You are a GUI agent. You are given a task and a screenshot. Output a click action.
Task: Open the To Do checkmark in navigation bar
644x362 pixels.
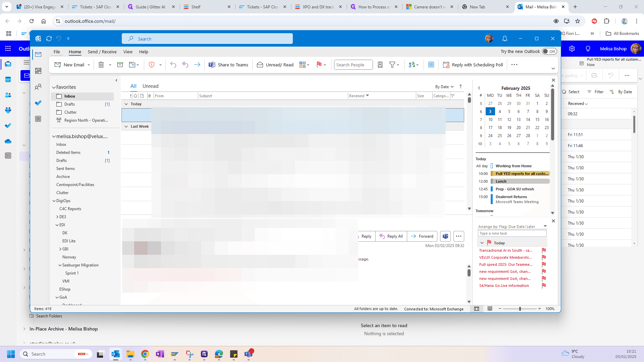coord(38,103)
